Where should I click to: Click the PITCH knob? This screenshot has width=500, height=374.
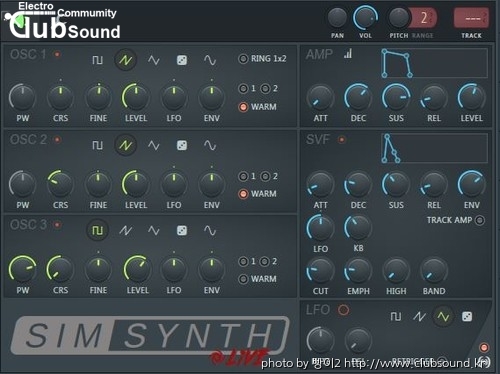(399, 18)
